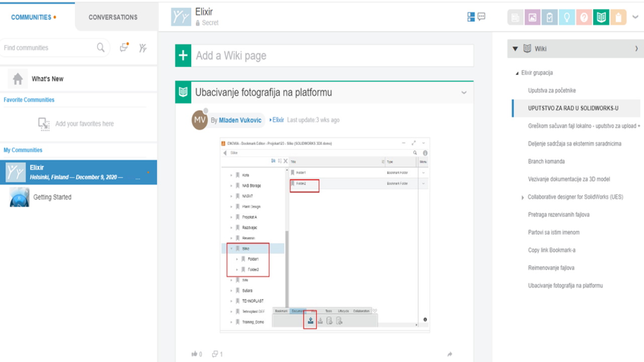Click the Find communities search field
Viewport: 644px width, 362px height.
(x=50, y=47)
